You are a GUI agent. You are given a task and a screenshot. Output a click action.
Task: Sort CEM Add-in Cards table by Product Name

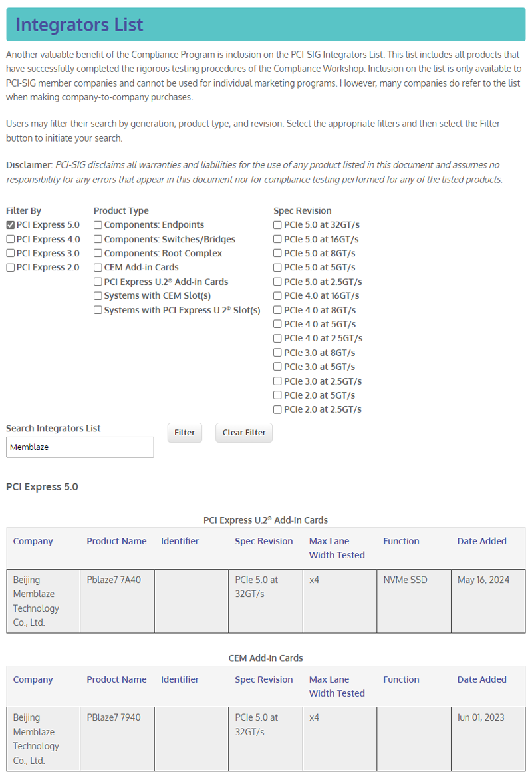[x=116, y=679]
